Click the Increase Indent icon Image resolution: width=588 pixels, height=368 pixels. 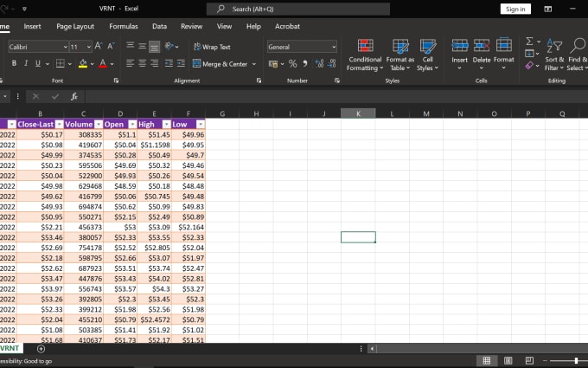pos(181,63)
